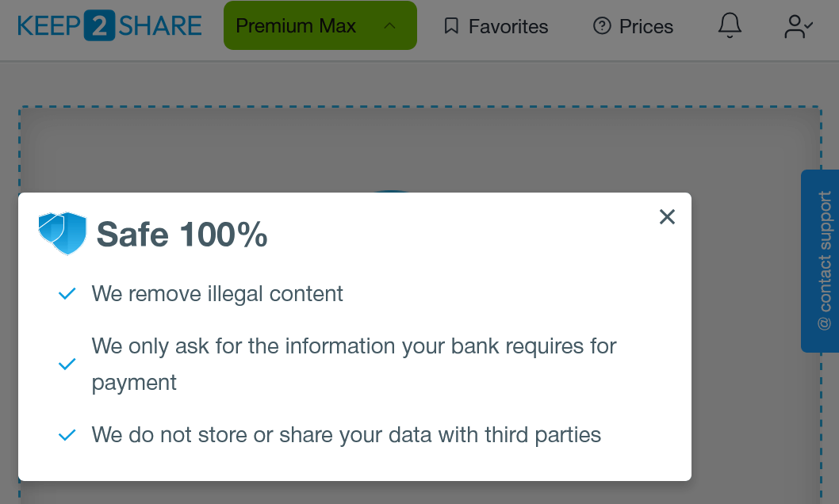
Task: Click the Keep2Share logo
Action: (109, 25)
